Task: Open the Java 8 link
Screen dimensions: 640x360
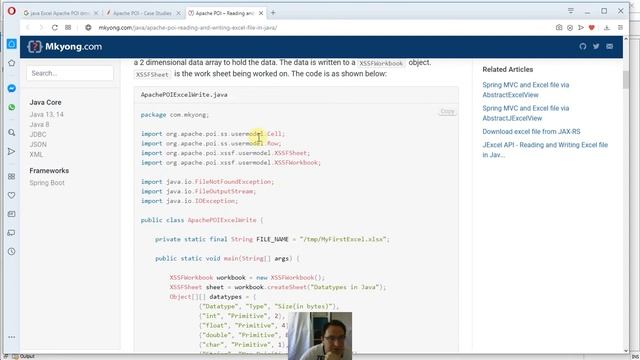Action: click(39, 124)
